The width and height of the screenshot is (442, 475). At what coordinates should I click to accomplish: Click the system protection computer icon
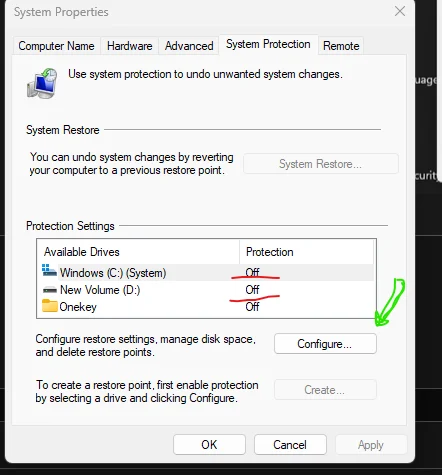click(42, 83)
